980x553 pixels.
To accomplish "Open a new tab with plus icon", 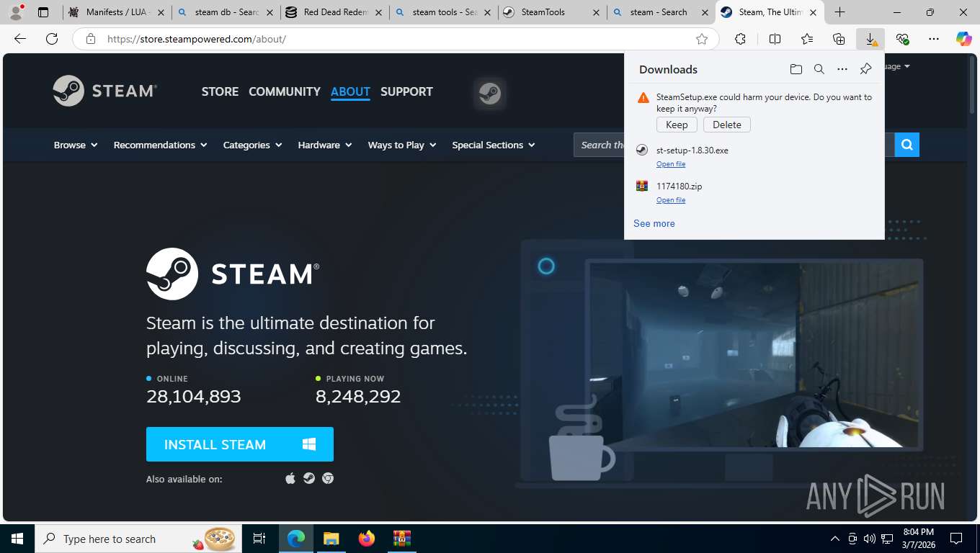I will click(840, 12).
